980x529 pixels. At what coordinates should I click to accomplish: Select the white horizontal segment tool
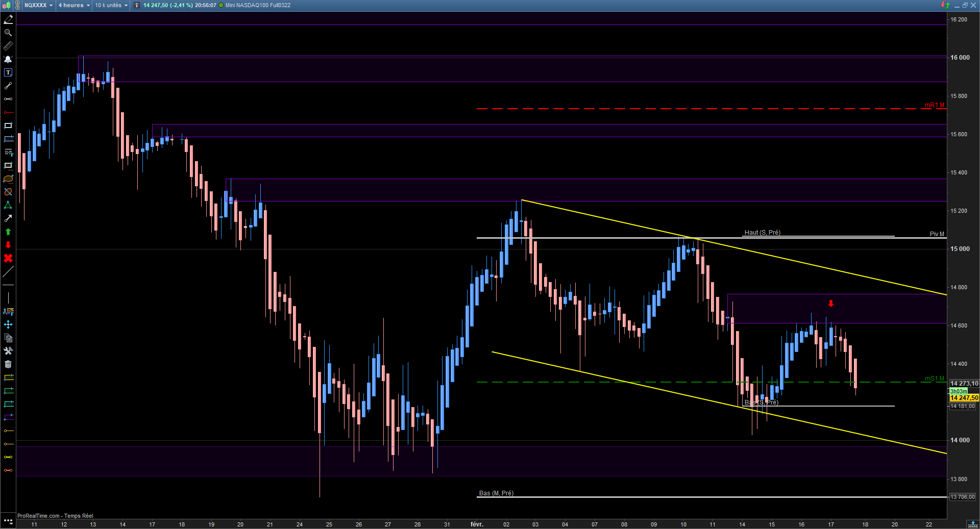pos(8,99)
